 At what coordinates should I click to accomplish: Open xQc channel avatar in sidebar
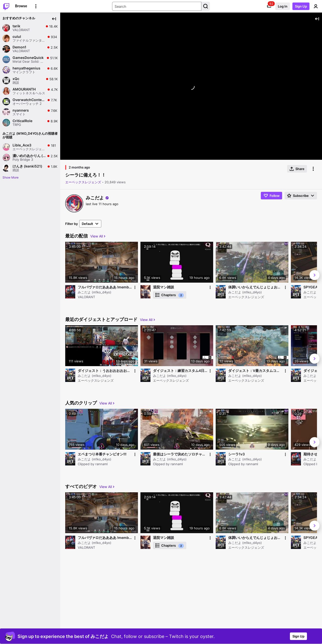click(x=6, y=80)
